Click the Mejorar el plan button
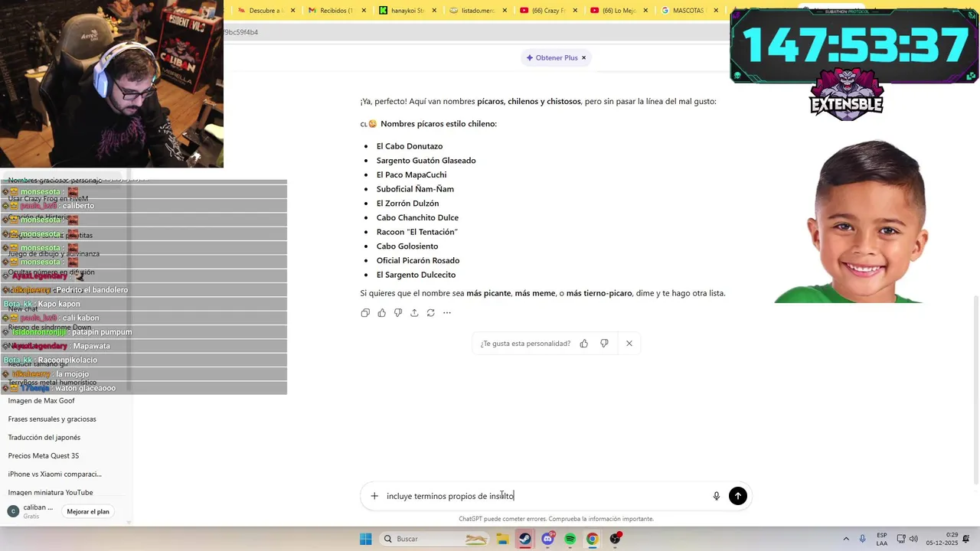The height and width of the screenshot is (551, 980). [88, 511]
